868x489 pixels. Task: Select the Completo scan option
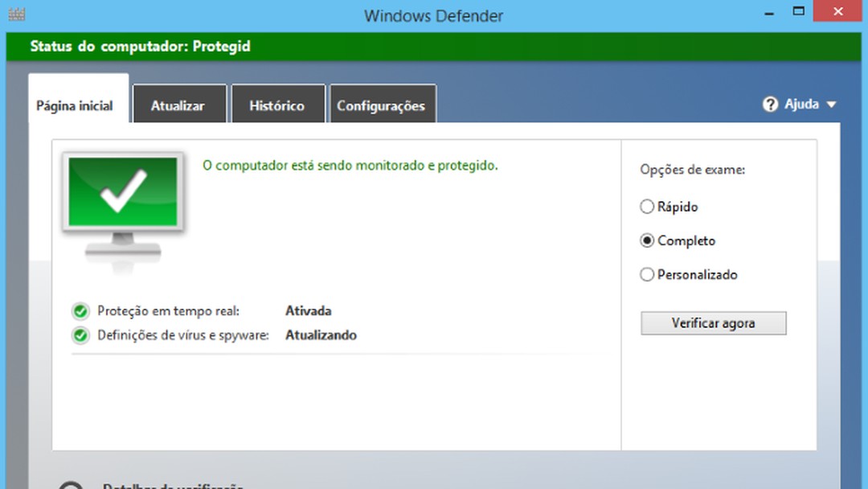click(647, 240)
